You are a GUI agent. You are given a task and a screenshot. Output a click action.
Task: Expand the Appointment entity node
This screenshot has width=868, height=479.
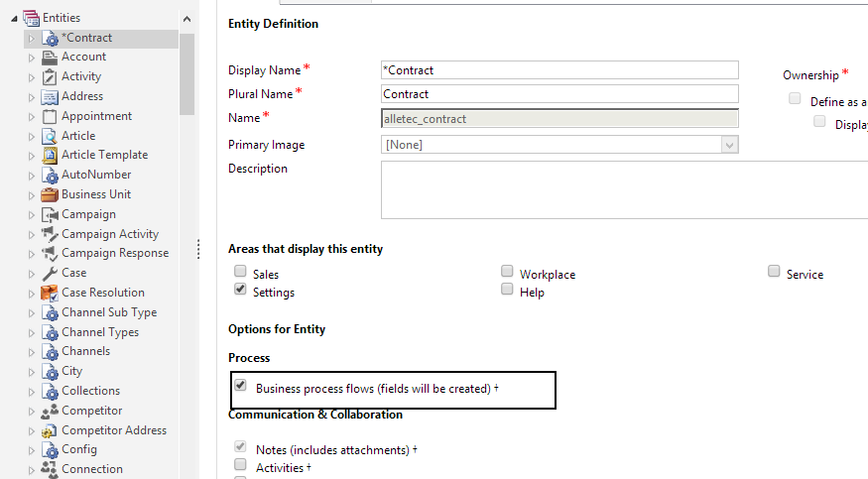pos(31,117)
